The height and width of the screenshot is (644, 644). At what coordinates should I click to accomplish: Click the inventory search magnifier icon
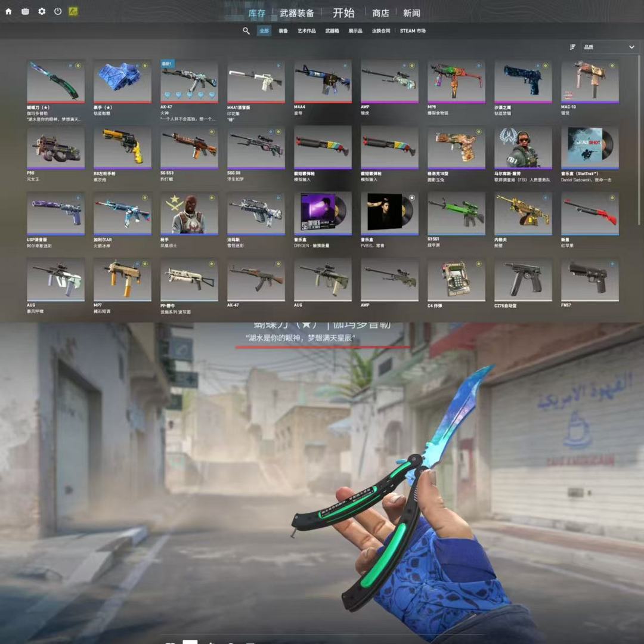246,31
